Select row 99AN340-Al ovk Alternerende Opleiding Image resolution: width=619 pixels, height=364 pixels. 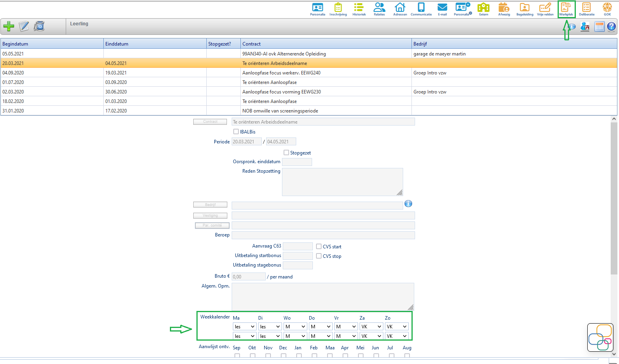309,53
